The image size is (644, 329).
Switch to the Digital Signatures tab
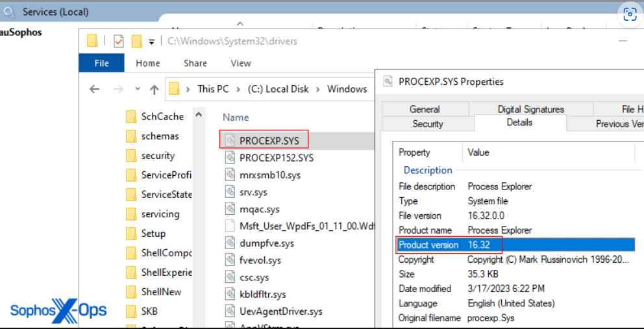tap(530, 109)
